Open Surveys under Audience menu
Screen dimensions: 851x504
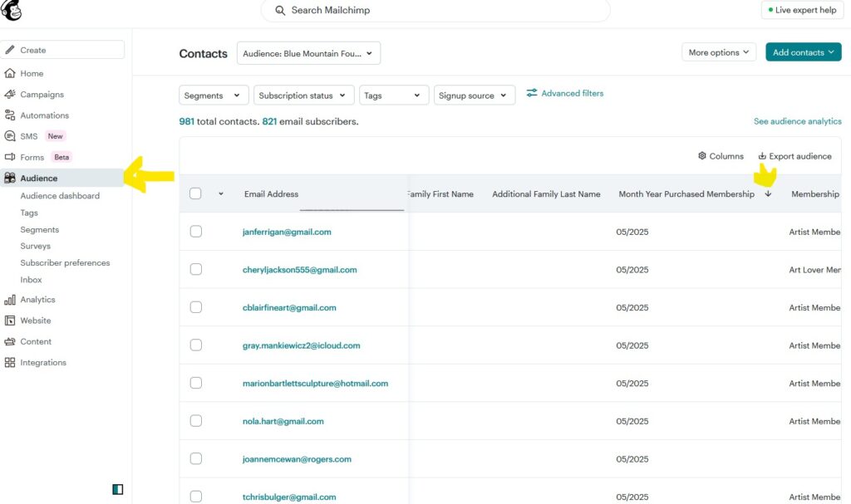pos(35,246)
